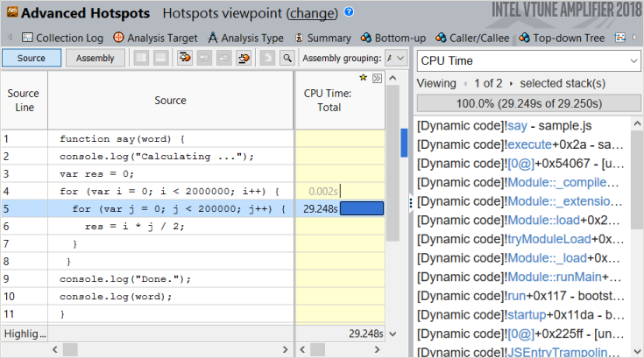Click the change viewpoint link

(x=314, y=14)
